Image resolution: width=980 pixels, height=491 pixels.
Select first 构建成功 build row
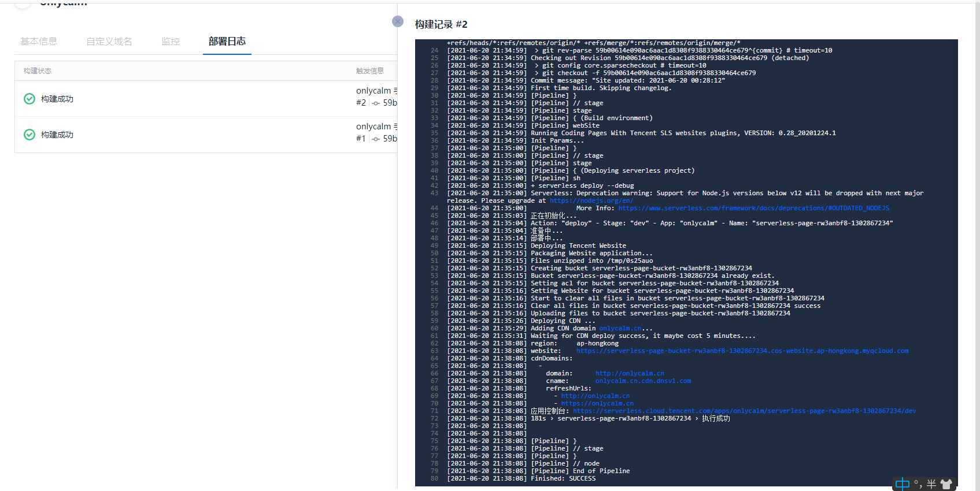tap(206, 99)
